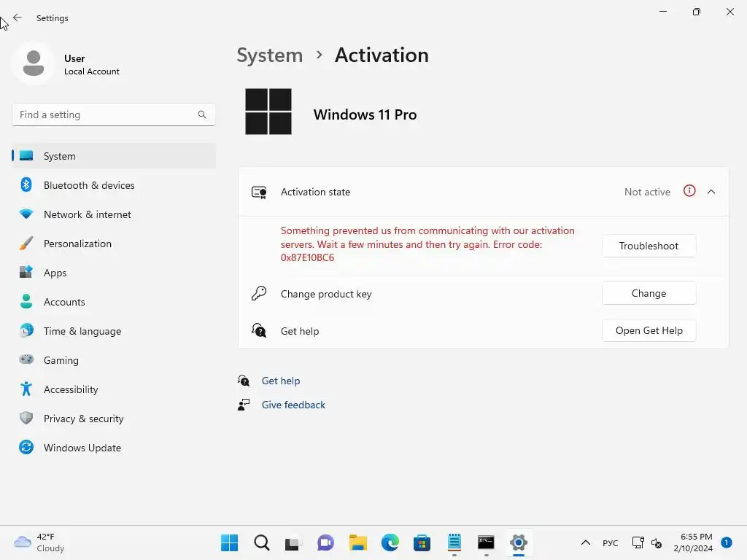
Task: Click the red activation info warning icon
Action: (x=689, y=191)
